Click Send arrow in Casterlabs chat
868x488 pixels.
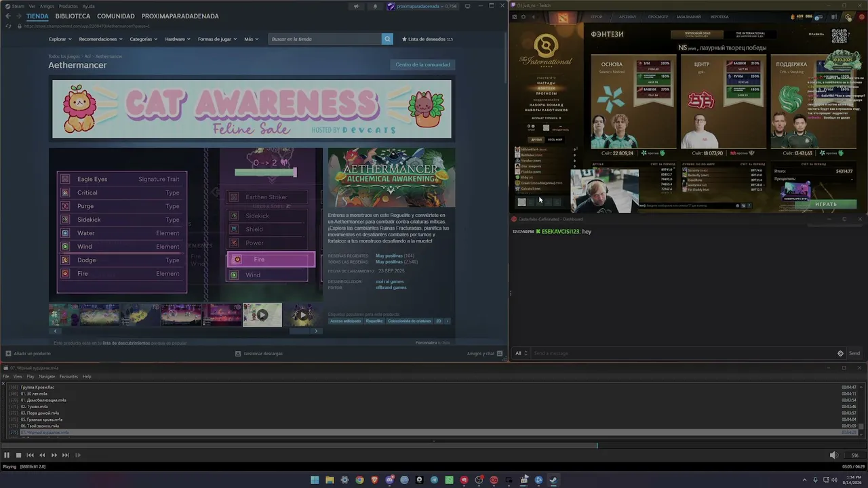pos(854,353)
